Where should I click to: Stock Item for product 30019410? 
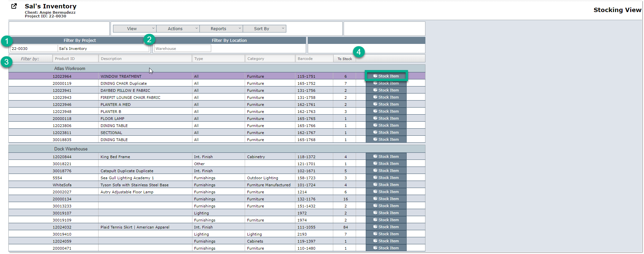[x=386, y=234]
